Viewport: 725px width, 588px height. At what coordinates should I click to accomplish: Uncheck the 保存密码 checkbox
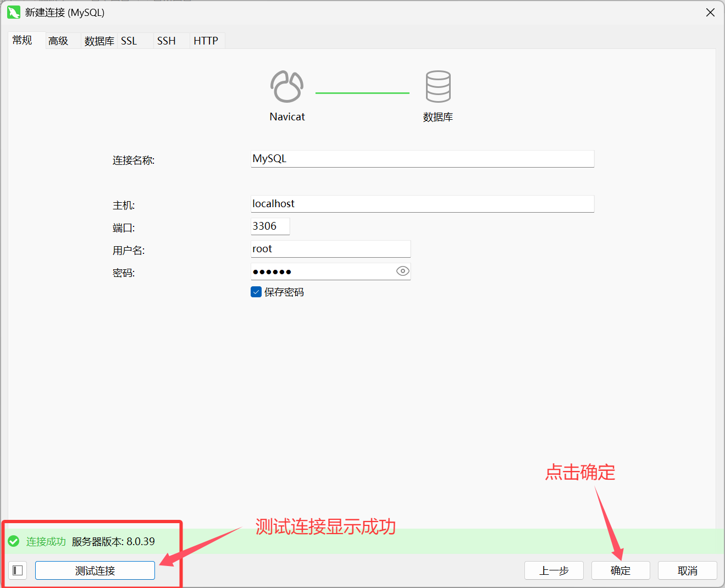click(x=256, y=292)
